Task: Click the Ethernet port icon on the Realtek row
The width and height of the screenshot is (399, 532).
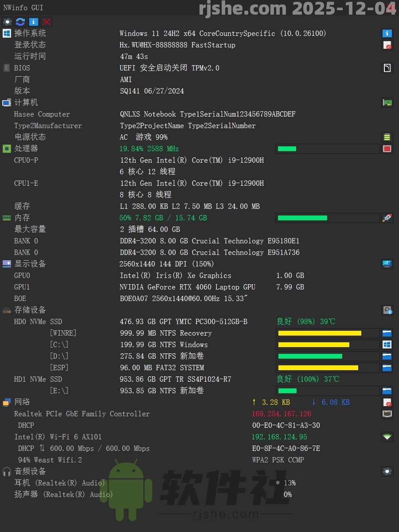Action: (x=387, y=414)
